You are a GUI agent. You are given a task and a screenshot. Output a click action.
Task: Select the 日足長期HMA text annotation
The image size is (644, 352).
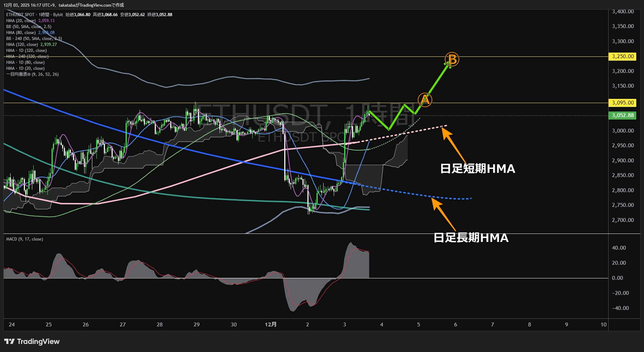[x=471, y=238]
